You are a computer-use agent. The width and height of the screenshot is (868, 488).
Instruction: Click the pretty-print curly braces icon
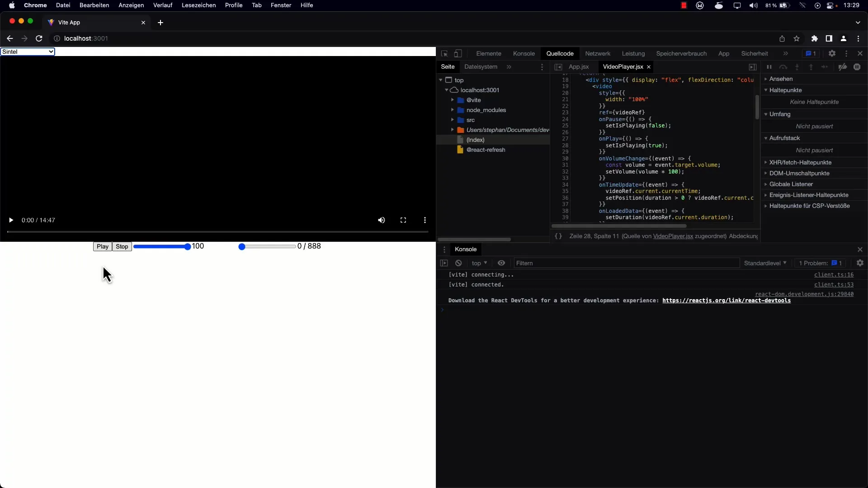(x=558, y=236)
